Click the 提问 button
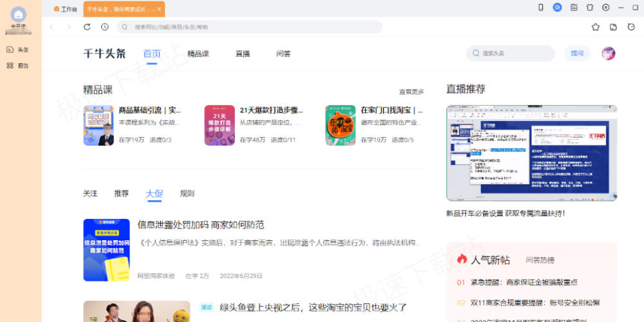Viewport: 644px width, 322px height. click(x=577, y=53)
